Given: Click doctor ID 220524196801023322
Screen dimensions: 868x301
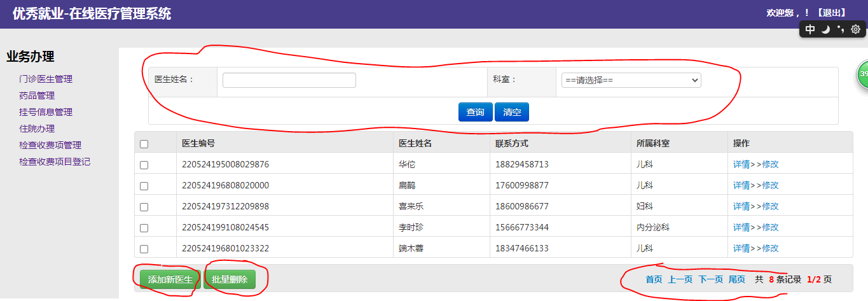Looking at the screenshot, I should (225, 248).
